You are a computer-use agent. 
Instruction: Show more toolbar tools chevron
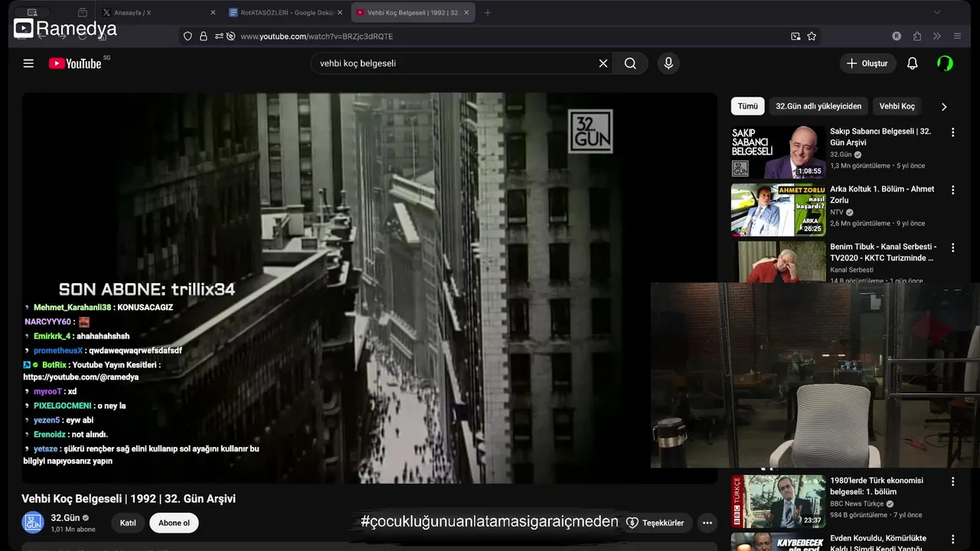pyautogui.click(x=936, y=36)
